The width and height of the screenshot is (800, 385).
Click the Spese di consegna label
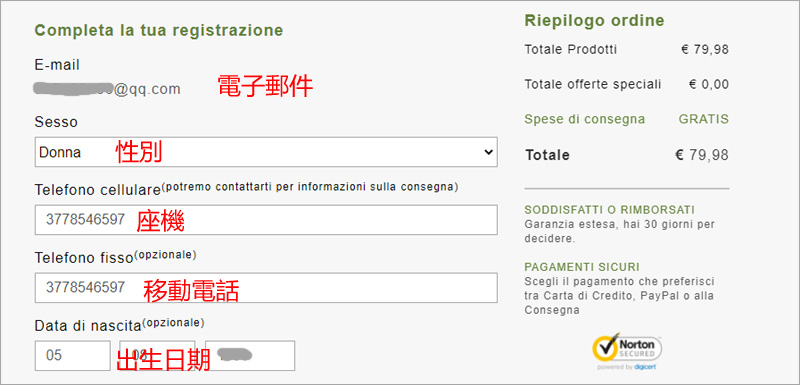tap(585, 119)
